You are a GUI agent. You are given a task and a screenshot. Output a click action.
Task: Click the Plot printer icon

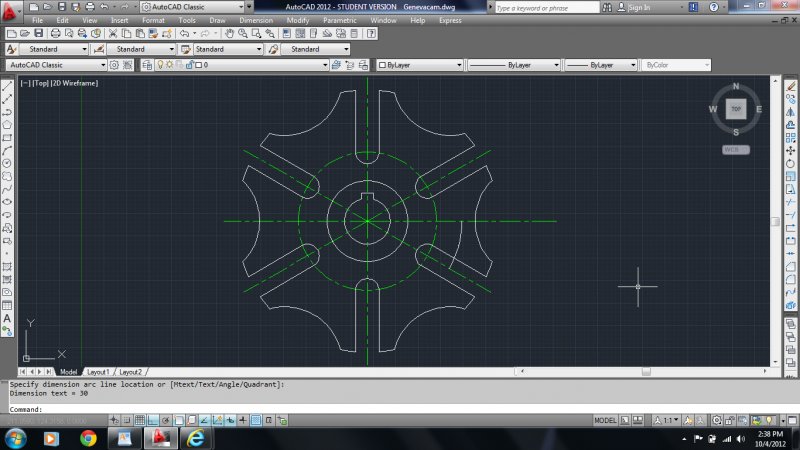pos(55,34)
